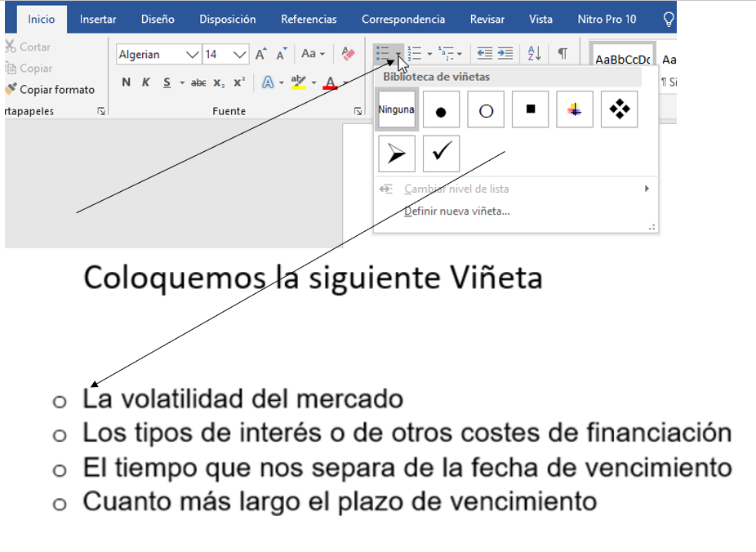This screenshot has height=552, width=756.
Task: Click the text La volatilidad del mercado
Action: [243, 399]
